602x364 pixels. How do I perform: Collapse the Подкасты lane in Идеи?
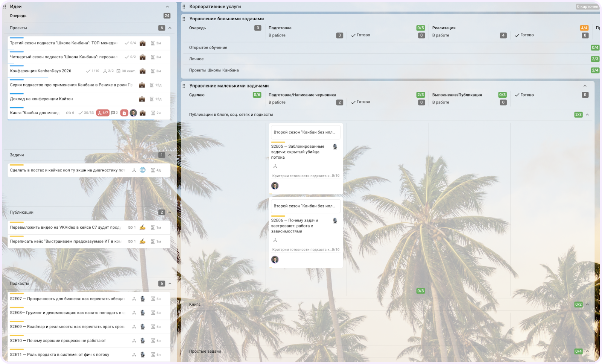point(170,284)
